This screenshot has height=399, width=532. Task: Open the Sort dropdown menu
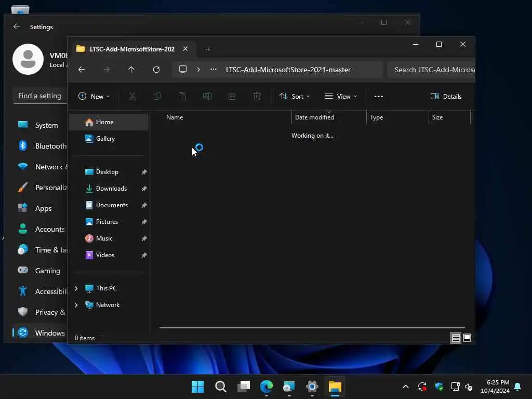point(295,96)
